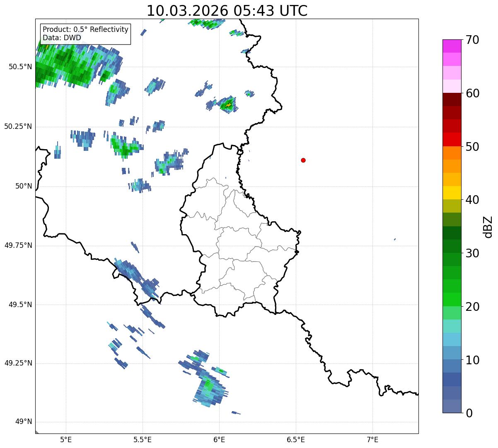The width and height of the screenshot is (498, 448).
Task: Click the "6.5°E" longitude label
Action: coord(296,439)
